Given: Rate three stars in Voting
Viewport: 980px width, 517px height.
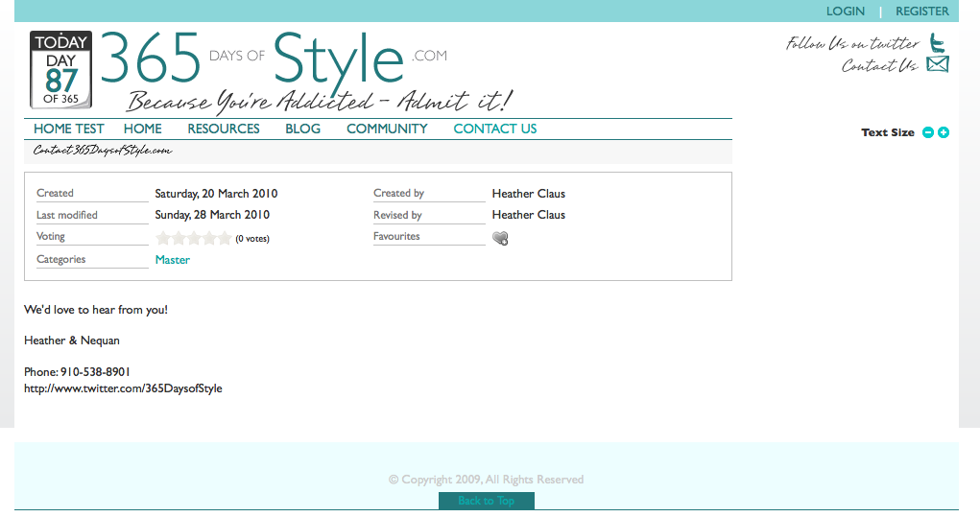Looking at the screenshot, I should (194, 238).
